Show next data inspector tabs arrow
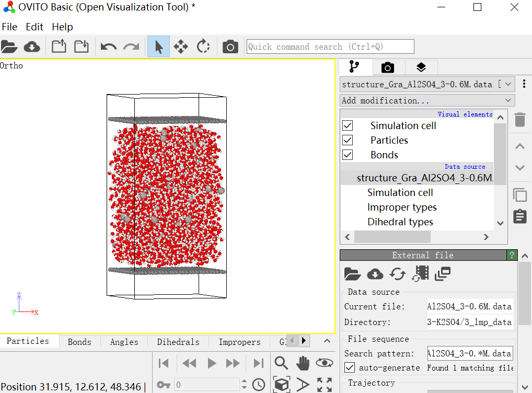 pyautogui.click(x=304, y=340)
